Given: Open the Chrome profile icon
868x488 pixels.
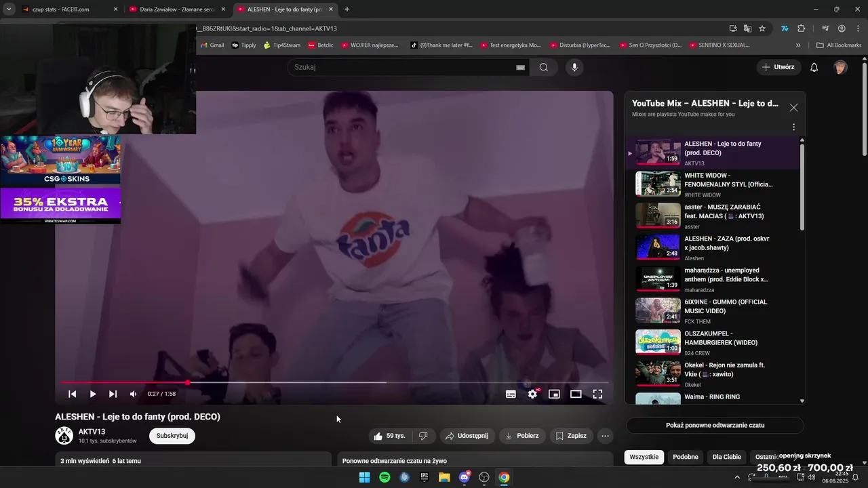Looking at the screenshot, I should tap(842, 28).
